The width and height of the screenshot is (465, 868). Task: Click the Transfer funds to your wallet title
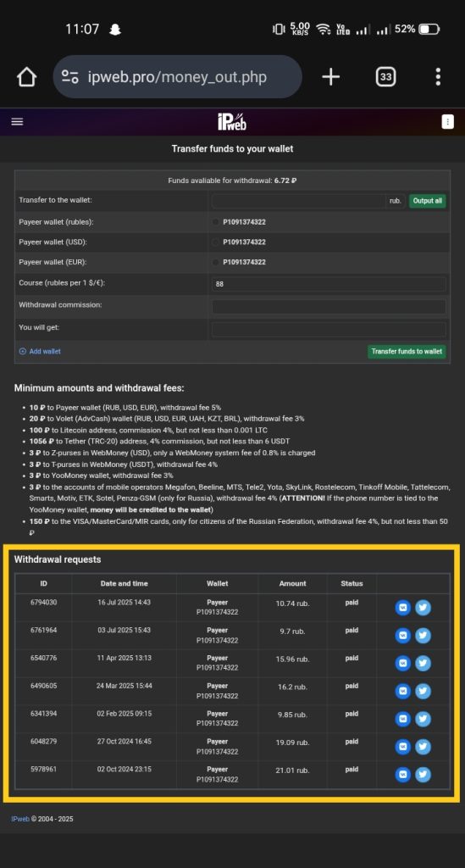pyautogui.click(x=232, y=149)
